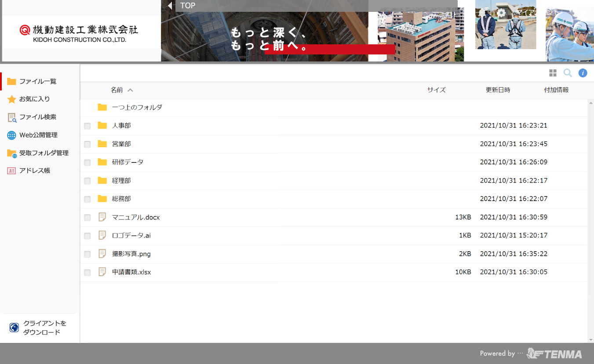The height and width of the screenshot is (364, 594).
Task: Open ファイル検索 in sidebar
Action: tap(38, 117)
